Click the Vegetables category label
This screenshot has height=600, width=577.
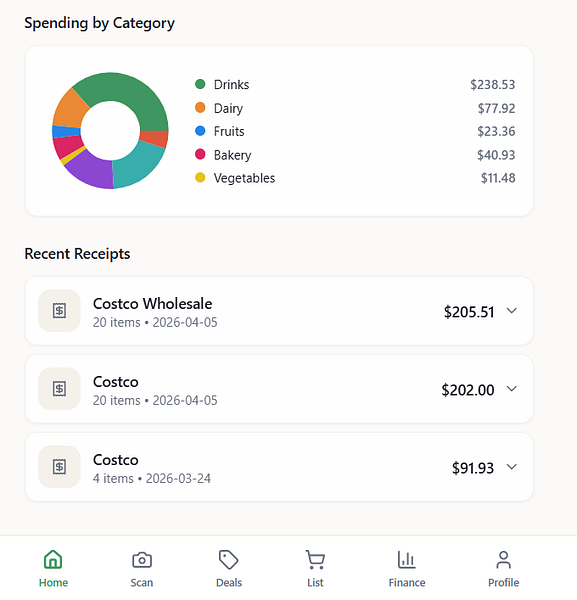coord(244,178)
